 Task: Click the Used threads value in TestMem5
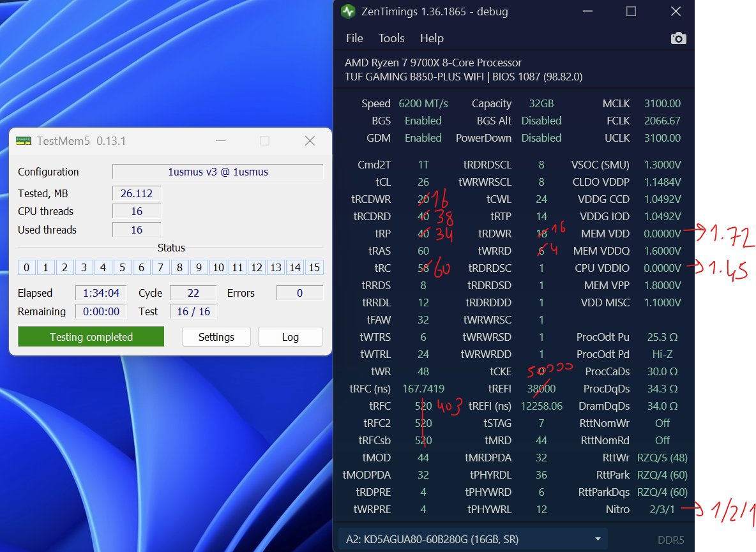pos(137,230)
